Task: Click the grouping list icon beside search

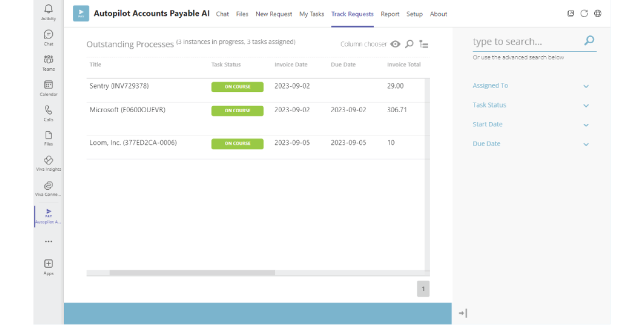Action: pos(424,44)
